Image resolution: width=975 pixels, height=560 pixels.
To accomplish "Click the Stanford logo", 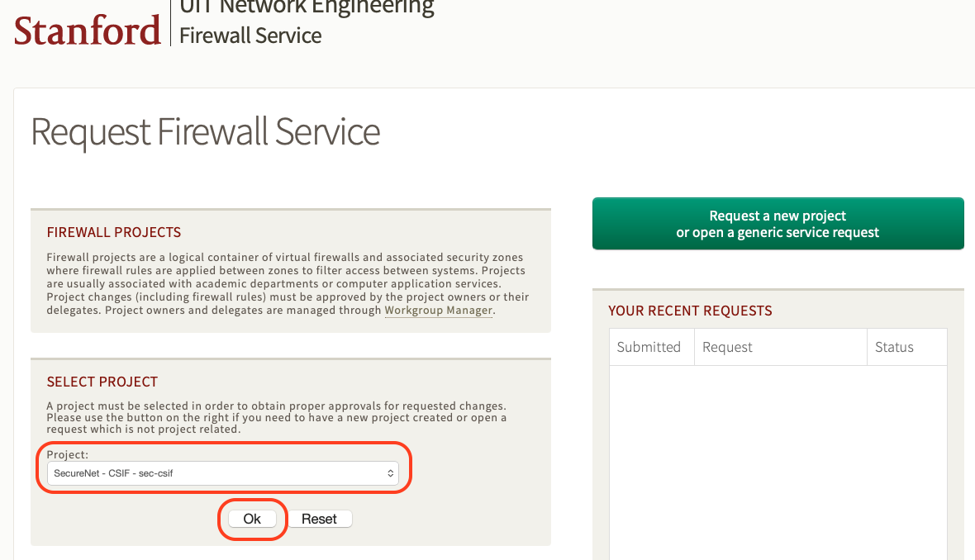I will (x=87, y=31).
